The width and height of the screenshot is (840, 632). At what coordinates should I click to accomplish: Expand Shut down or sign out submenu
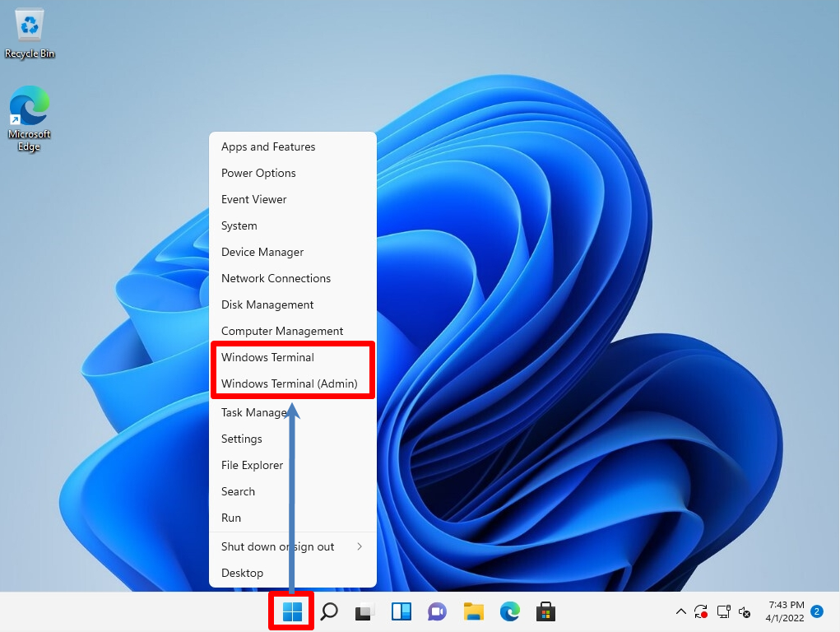pyautogui.click(x=293, y=546)
